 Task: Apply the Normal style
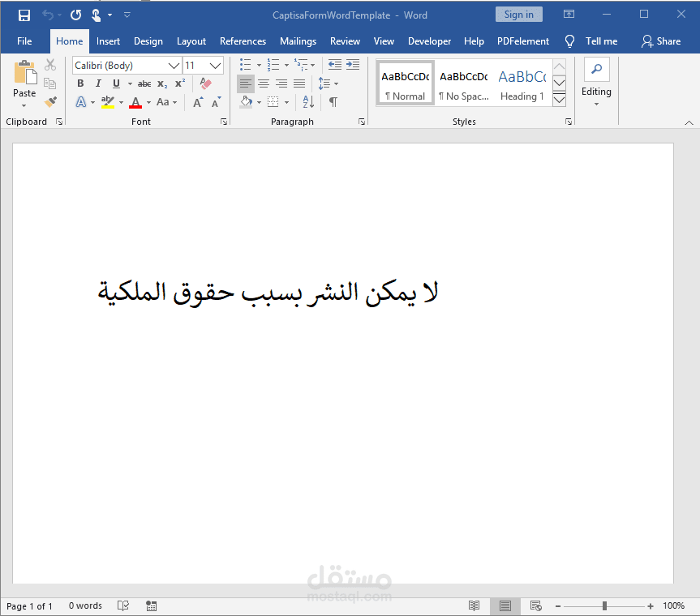[406, 83]
